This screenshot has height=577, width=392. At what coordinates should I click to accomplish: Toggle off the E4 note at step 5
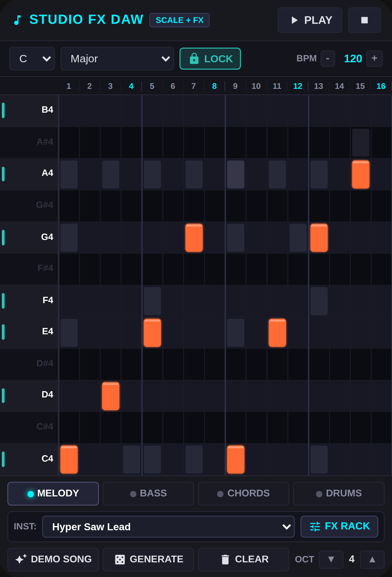[152, 333]
